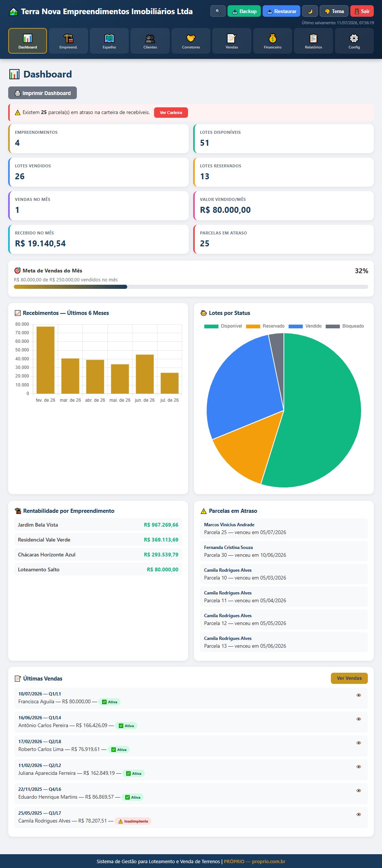
Task: Open the Financeiro money bag icon
Action: point(273,38)
